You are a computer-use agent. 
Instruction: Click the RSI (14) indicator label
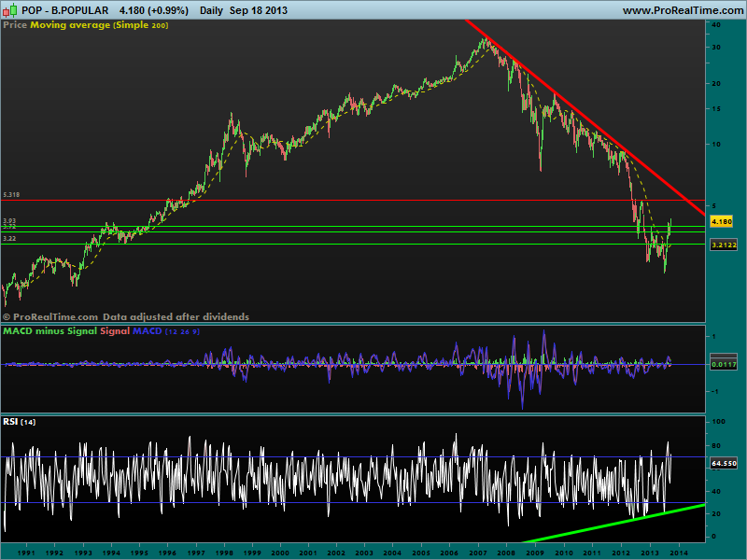click(19, 422)
